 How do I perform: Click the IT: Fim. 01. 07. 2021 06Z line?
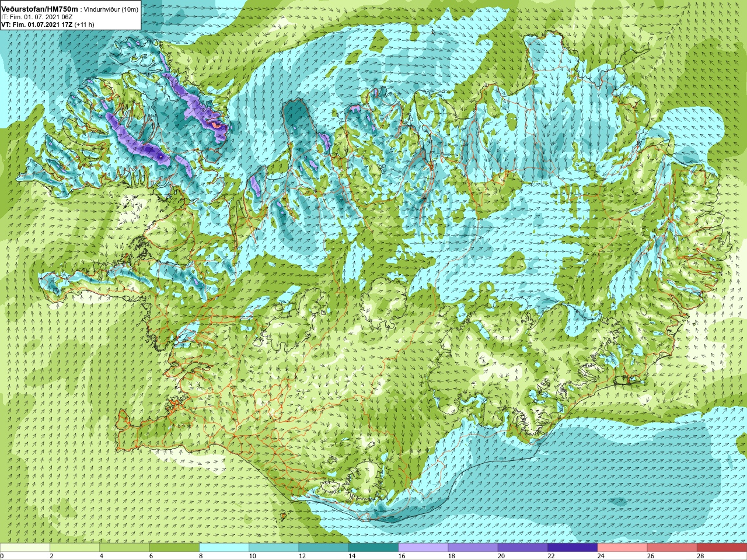coord(37,17)
